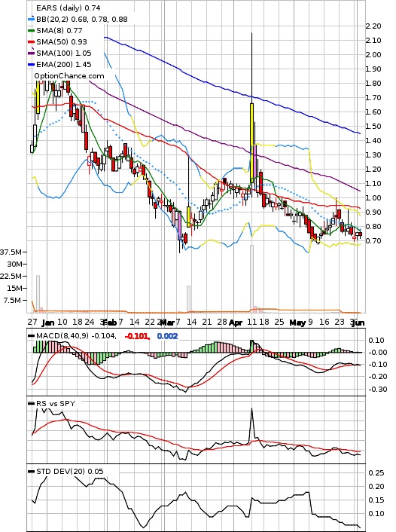The width and height of the screenshot is (396, 532).
Task: Click the red -0.101 MACD signal value
Action: [137, 336]
